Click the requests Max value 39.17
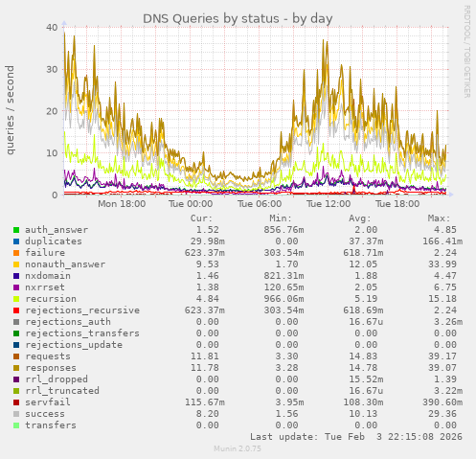 [445, 356]
